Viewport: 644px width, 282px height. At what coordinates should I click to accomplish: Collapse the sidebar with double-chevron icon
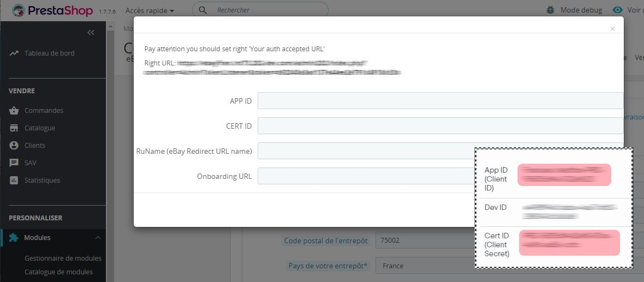pyautogui.click(x=91, y=32)
